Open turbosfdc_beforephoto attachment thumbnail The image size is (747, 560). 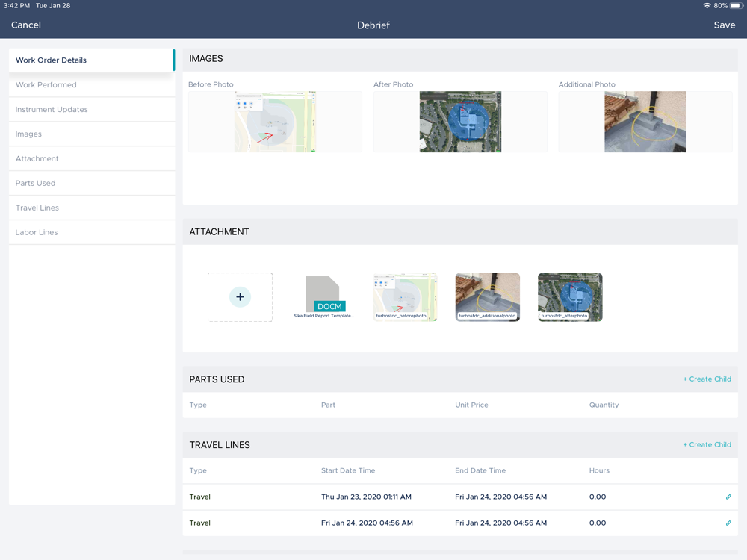click(405, 297)
